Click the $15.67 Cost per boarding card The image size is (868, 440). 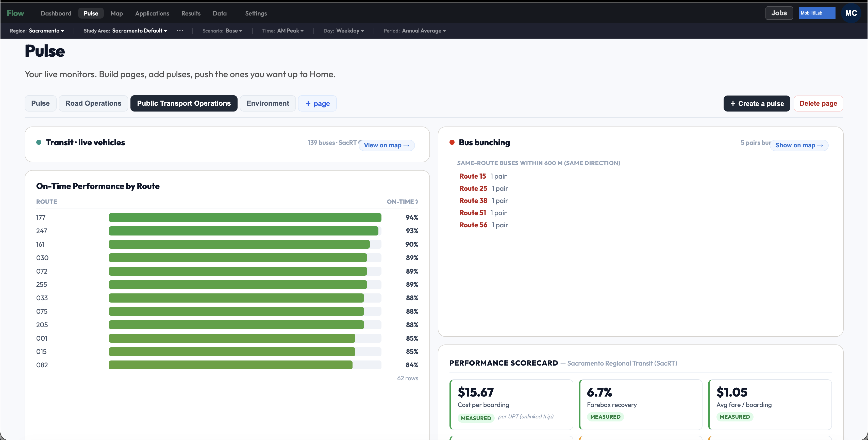pyautogui.click(x=511, y=404)
